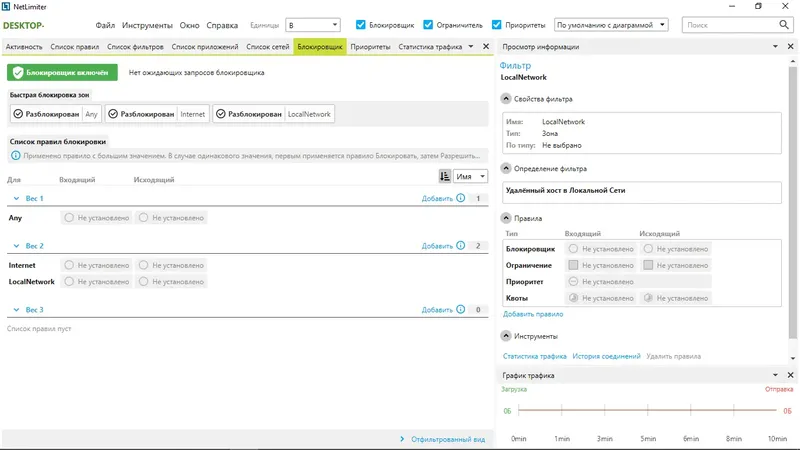Viewport: 800px width, 450px height.
Task: Collapse the Вес 3 group
Action: pyautogui.click(x=16, y=309)
